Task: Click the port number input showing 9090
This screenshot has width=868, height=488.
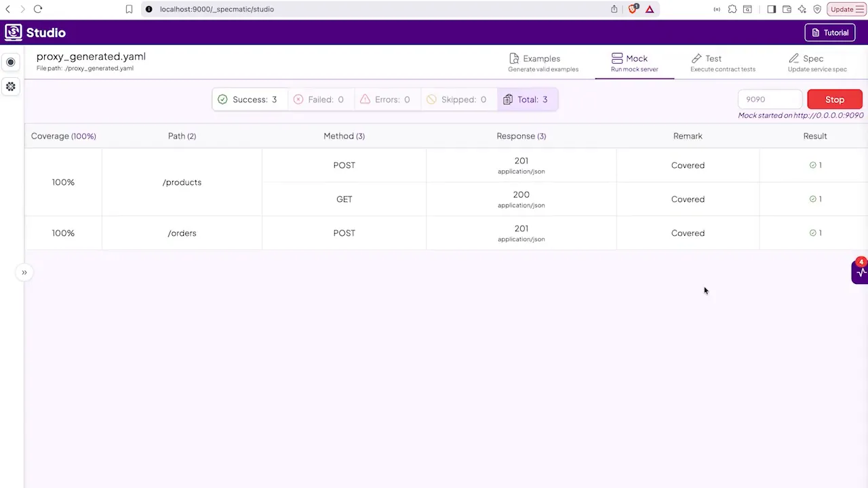Action: pos(770,99)
